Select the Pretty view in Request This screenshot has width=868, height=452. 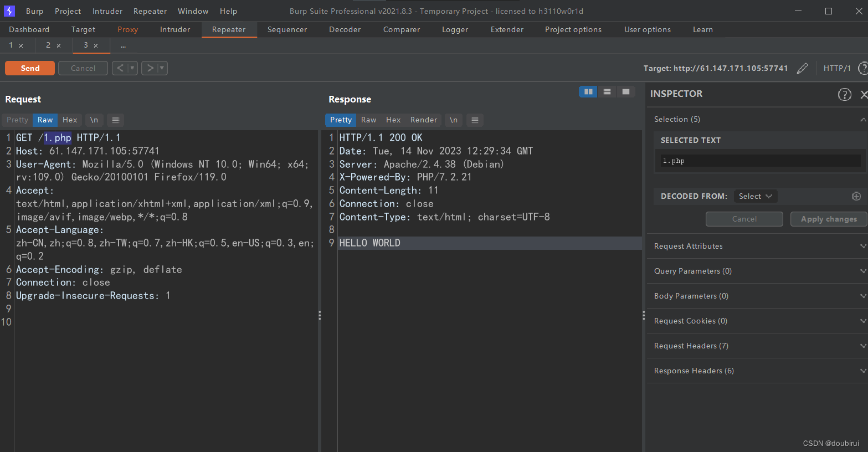tap(17, 120)
